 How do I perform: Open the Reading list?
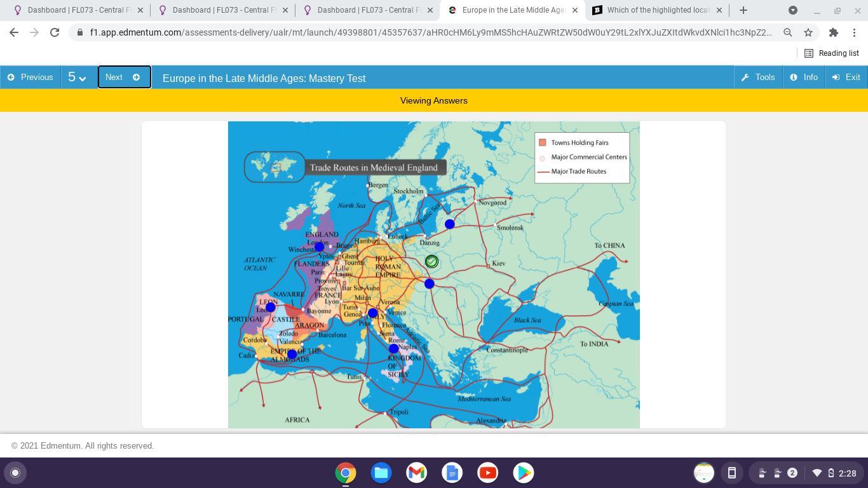point(832,53)
